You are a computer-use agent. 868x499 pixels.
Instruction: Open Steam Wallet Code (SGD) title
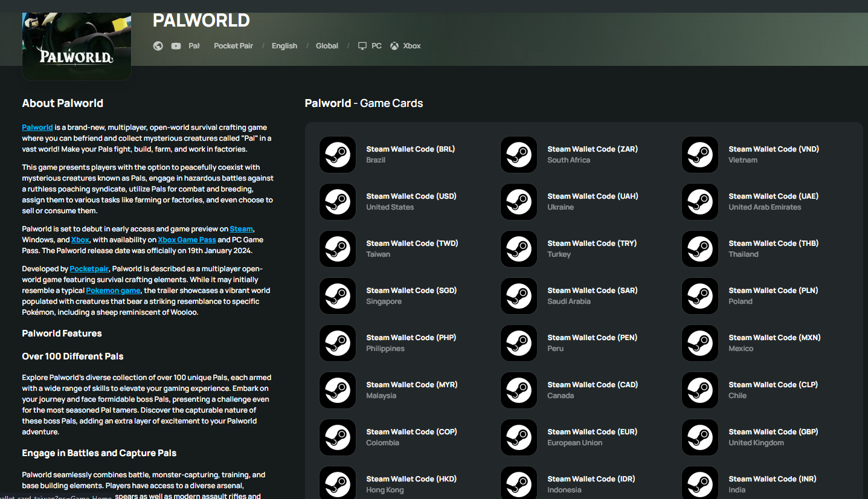[x=412, y=291]
